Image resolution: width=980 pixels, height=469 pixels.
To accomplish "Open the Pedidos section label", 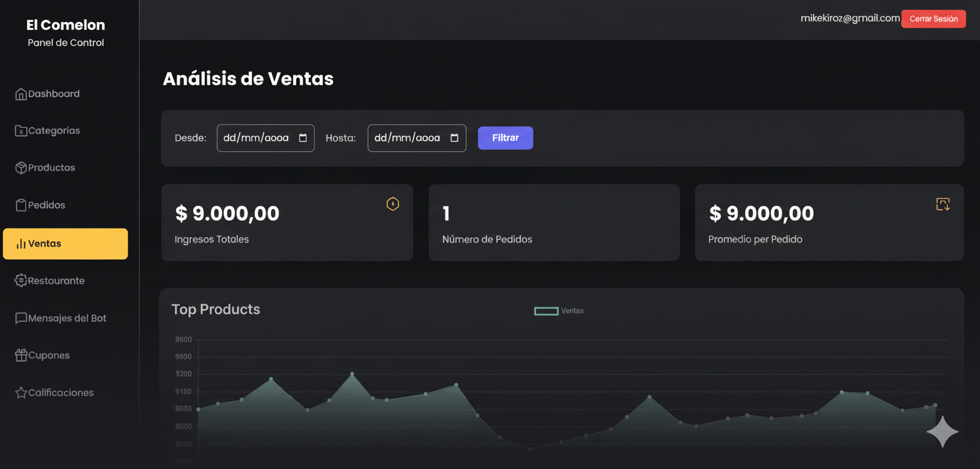I will [x=47, y=205].
